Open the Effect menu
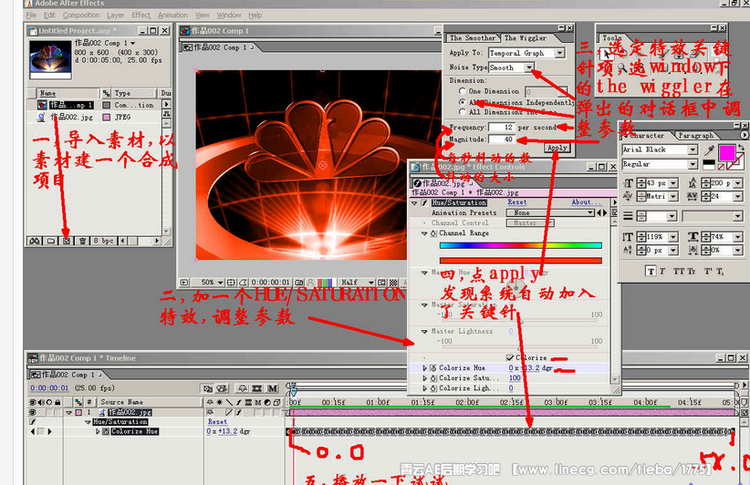 tap(141, 15)
